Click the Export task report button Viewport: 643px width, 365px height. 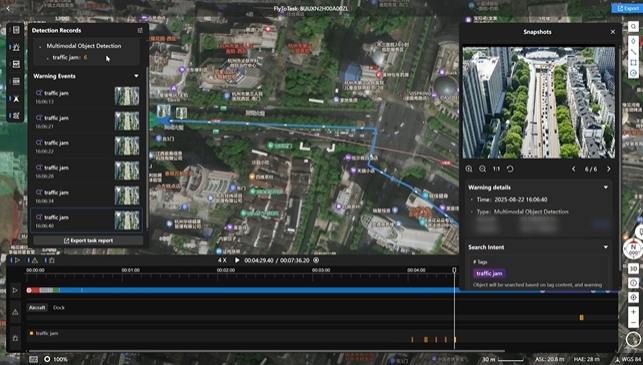click(88, 240)
